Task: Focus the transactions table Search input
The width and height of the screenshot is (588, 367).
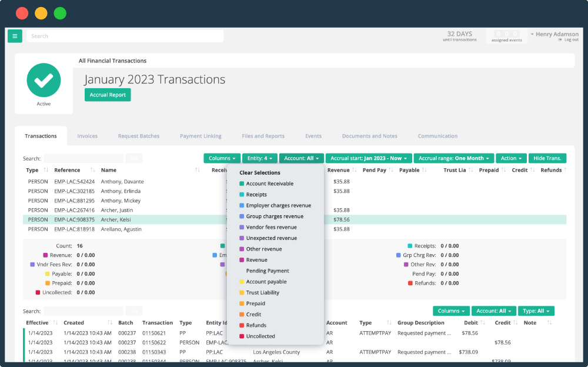Action: (83, 158)
